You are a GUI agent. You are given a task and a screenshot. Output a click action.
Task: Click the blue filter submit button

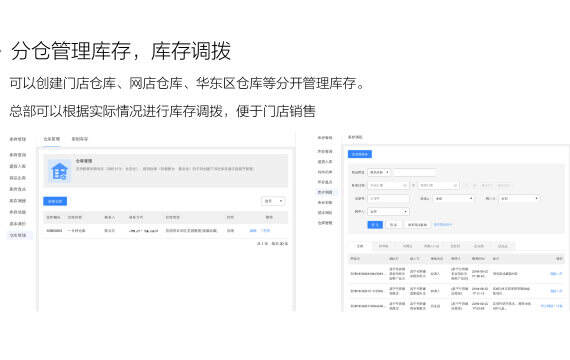point(375,225)
